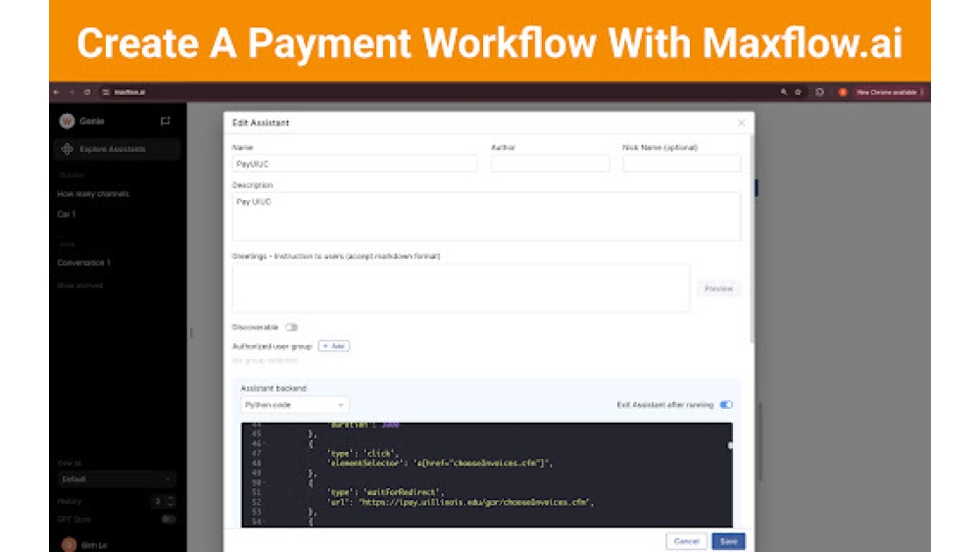Click the Name field containing PayUIUC
The image size is (980, 552).
355,164
